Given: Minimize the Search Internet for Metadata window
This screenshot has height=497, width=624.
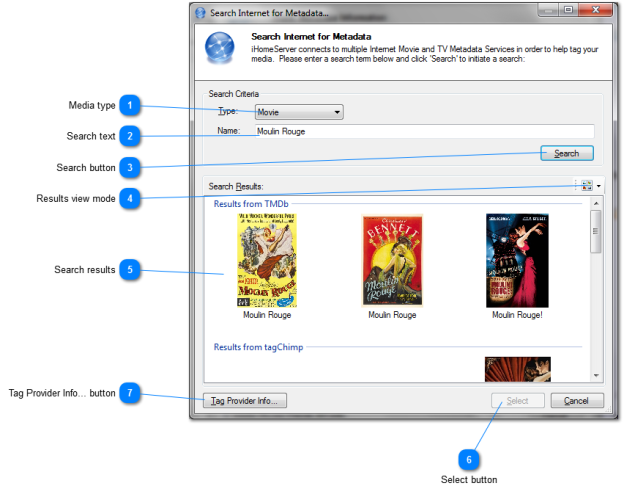Looking at the screenshot, I should pyautogui.click(x=548, y=10).
